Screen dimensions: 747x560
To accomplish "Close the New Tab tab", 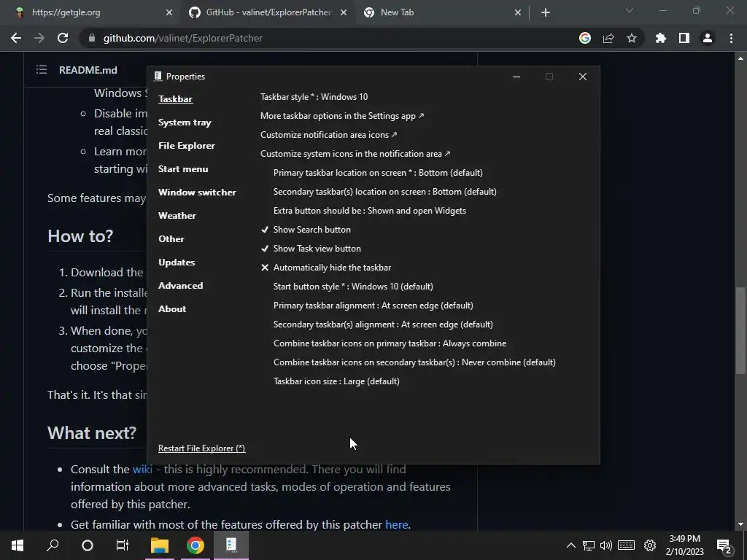I will (518, 12).
